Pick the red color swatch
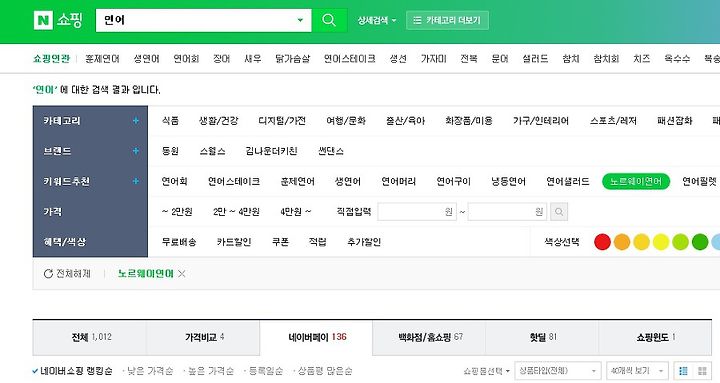The height and width of the screenshot is (383, 720). (602, 242)
